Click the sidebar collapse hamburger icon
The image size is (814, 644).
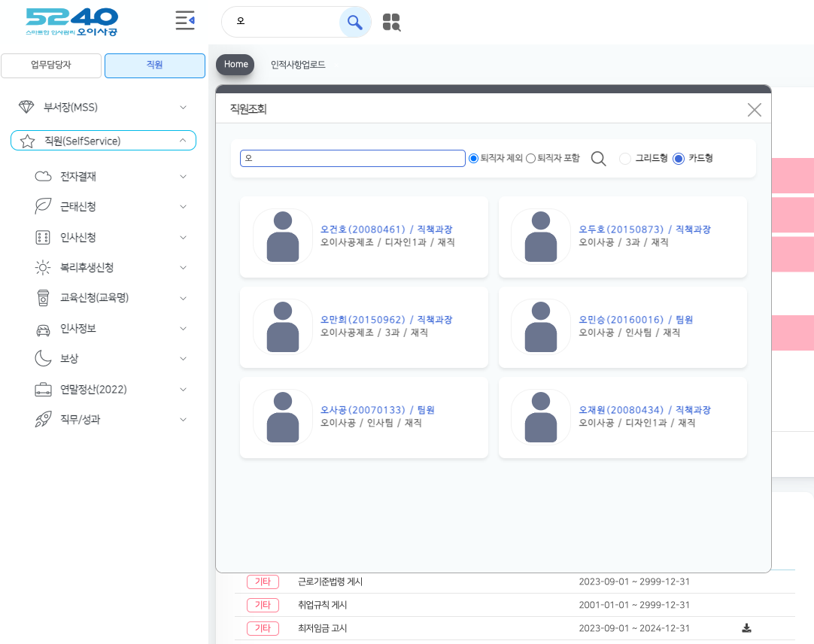pyautogui.click(x=184, y=21)
